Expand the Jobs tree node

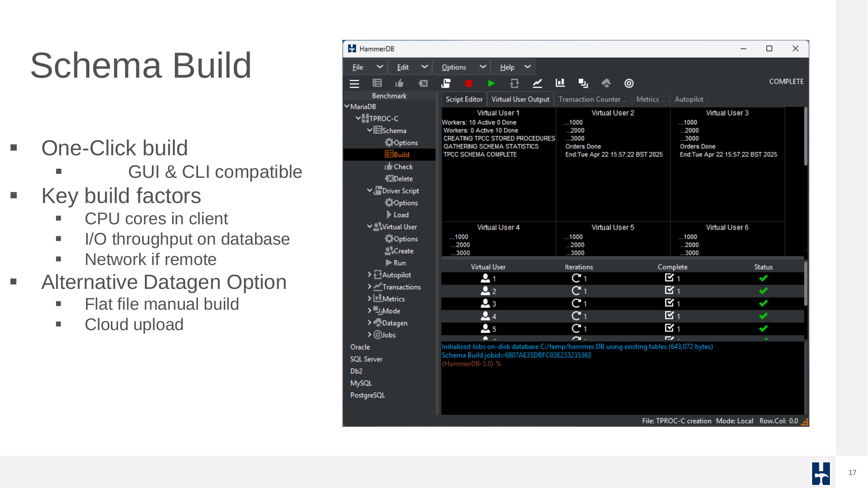click(369, 335)
